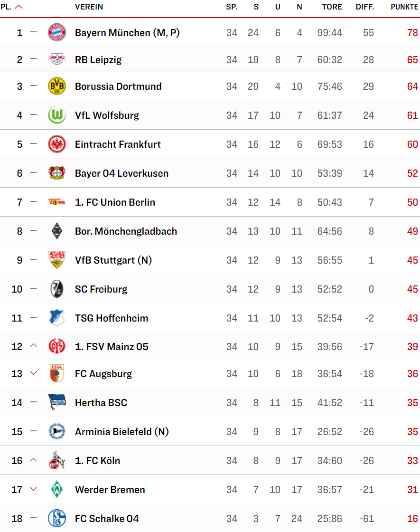This screenshot has height=532, width=420.
Task: Click the VfL Wolfsburg green logo
Action: [x=56, y=115]
